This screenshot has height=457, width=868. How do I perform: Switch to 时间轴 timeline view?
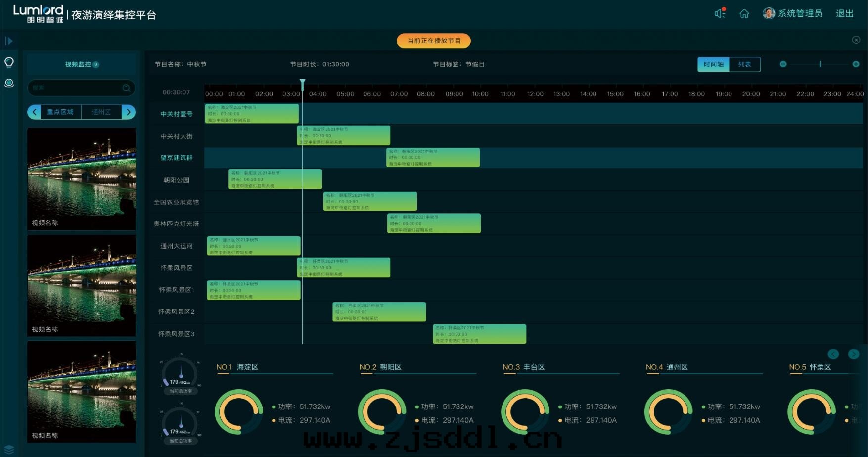(713, 64)
